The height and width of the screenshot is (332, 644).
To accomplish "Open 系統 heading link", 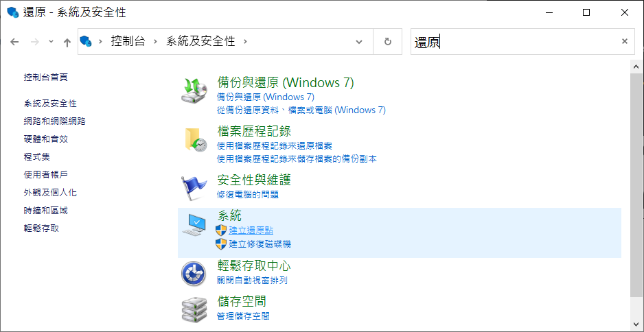I will coord(229,215).
